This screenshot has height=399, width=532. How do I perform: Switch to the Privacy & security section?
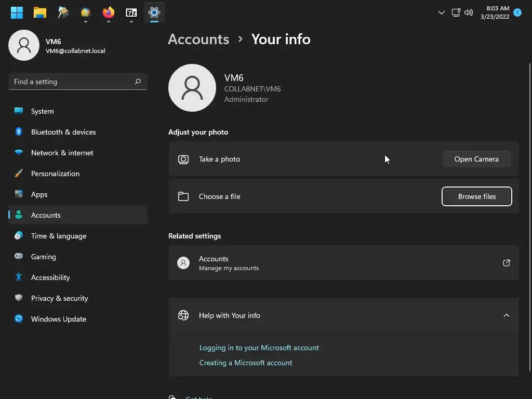[x=59, y=298]
